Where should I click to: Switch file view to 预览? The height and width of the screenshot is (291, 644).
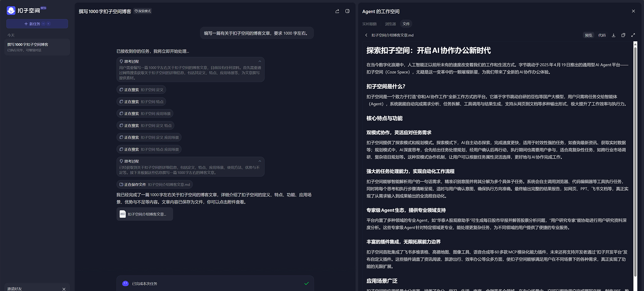click(x=589, y=35)
